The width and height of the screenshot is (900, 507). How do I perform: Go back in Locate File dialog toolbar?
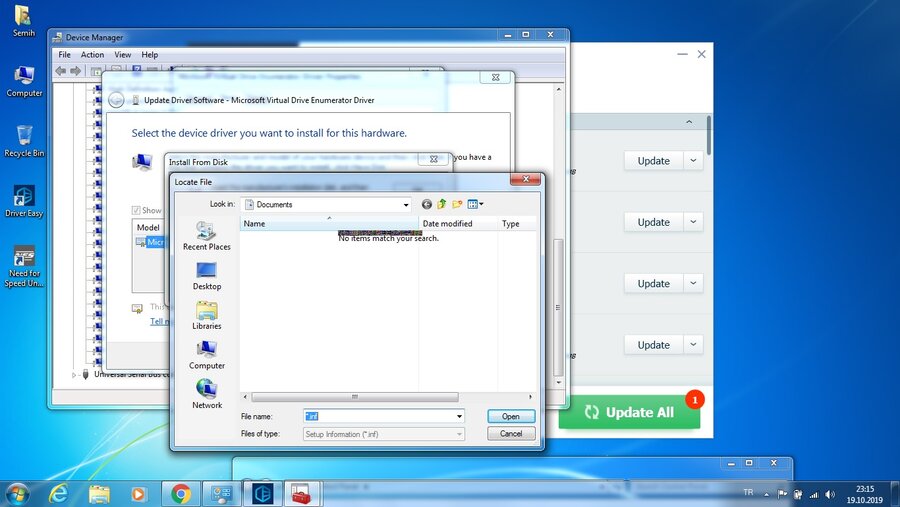[426, 204]
